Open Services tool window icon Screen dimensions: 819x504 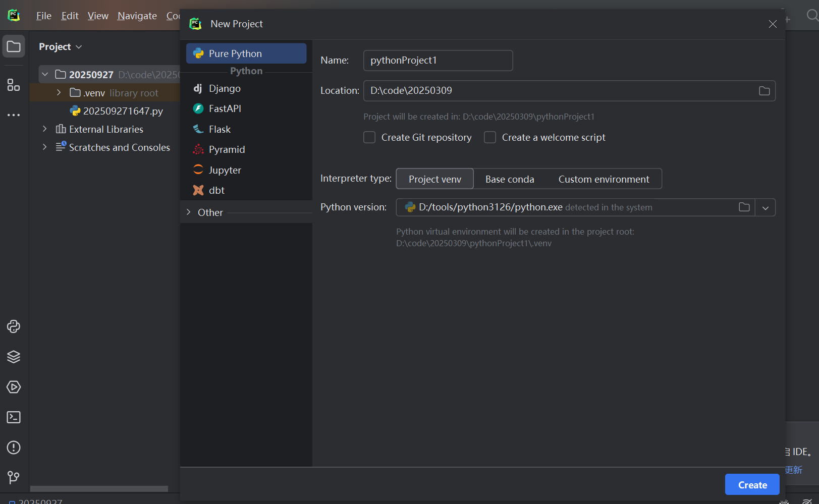tap(14, 387)
